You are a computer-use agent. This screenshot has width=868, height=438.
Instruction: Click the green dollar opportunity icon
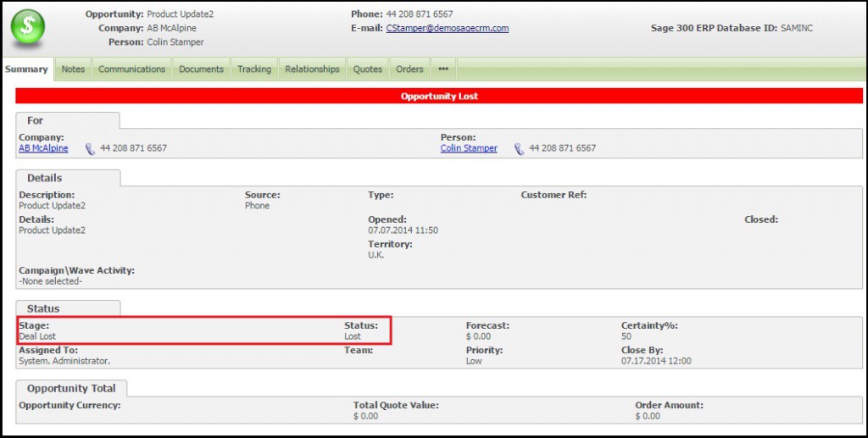click(x=28, y=26)
